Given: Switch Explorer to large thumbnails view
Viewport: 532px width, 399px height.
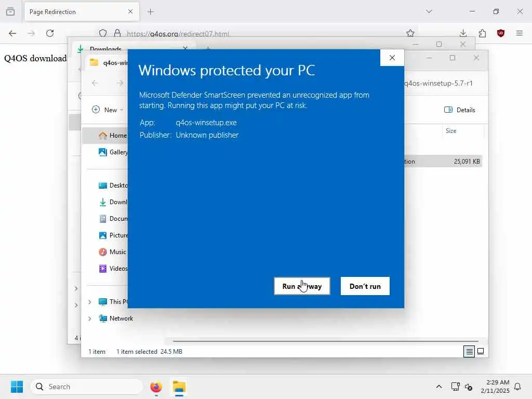Looking at the screenshot, I should tap(481, 352).
